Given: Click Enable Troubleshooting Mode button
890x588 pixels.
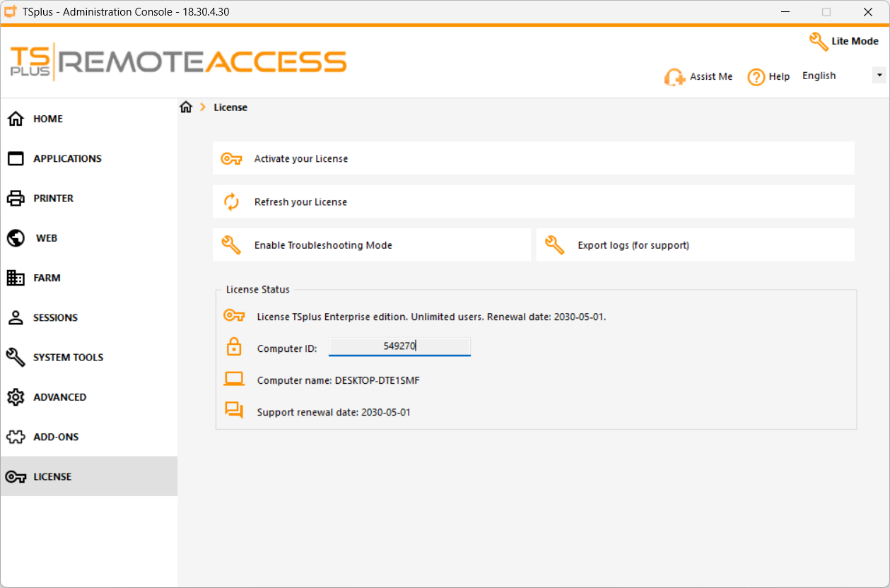Looking at the screenshot, I should pos(372,245).
